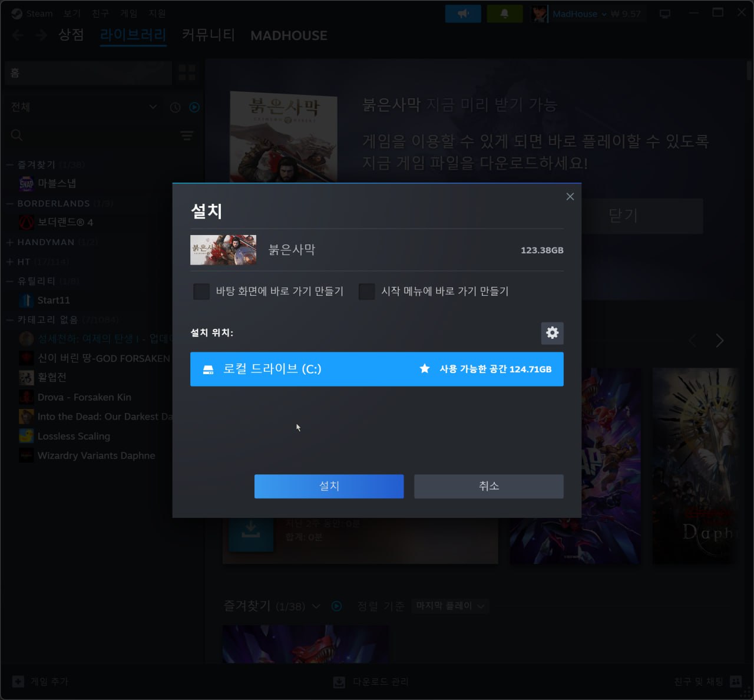Expand the 전체 library filter dropdown
The height and width of the screenshot is (700, 754).
(x=153, y=107)
